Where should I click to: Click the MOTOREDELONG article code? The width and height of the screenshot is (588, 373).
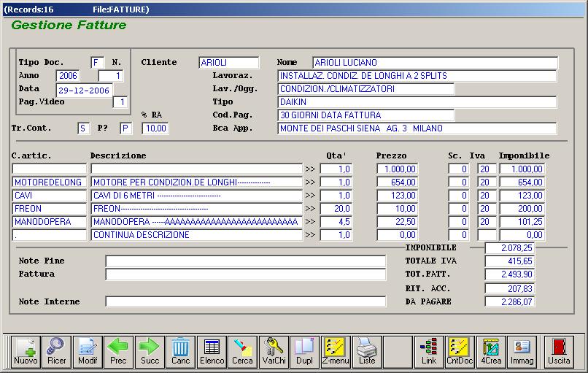(49, 182)
